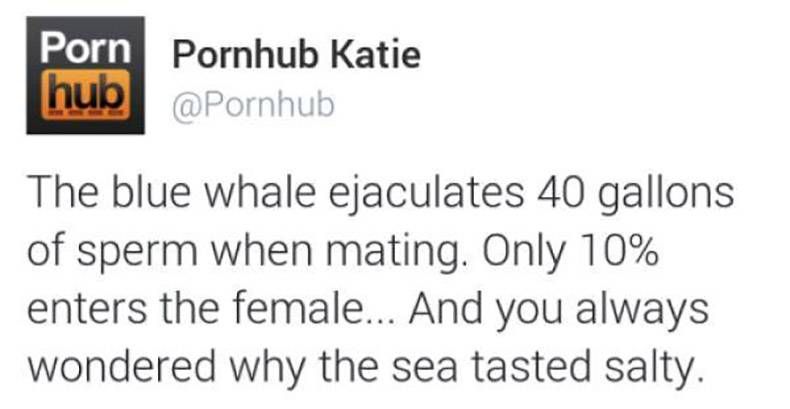This screenshot has width=790, height=409.
Task: Click the tweet's first line about blue whale
Action: pos(380,195)
